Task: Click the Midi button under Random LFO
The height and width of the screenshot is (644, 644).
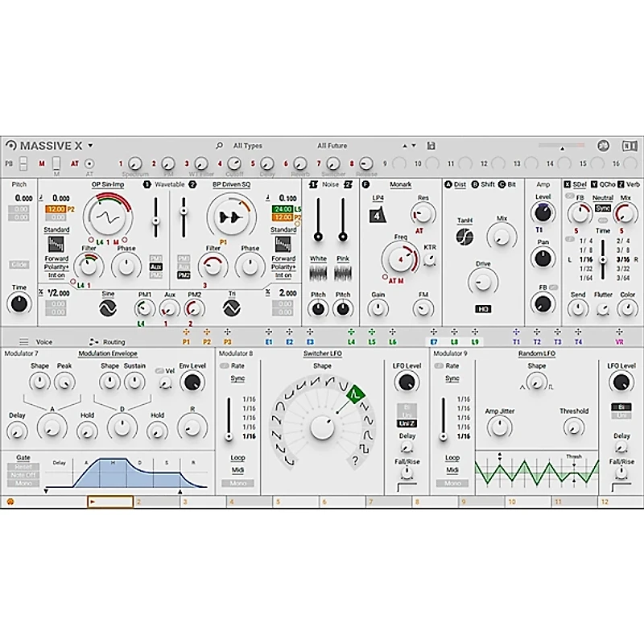Action: point(452,469)
